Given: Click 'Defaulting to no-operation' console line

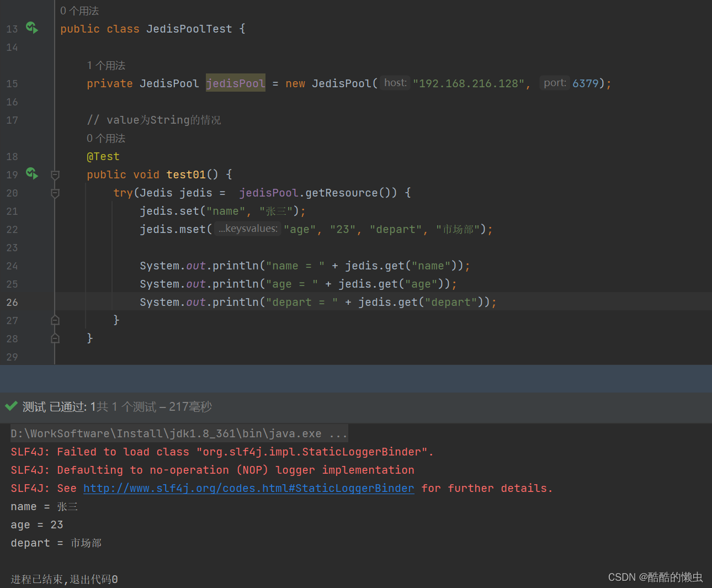Looking at the screenshot, I should (212, 470).
